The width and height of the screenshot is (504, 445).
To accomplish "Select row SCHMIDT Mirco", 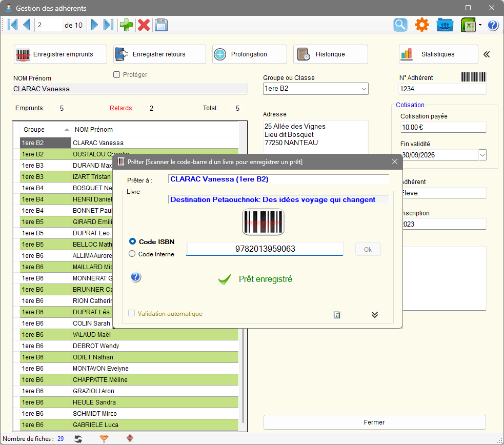I will coord(129,413).
